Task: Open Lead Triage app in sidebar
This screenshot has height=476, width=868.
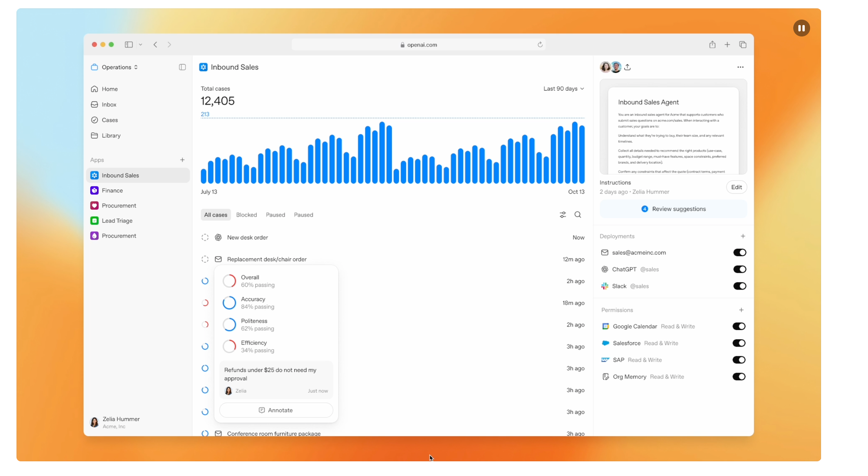Action: 117,221
